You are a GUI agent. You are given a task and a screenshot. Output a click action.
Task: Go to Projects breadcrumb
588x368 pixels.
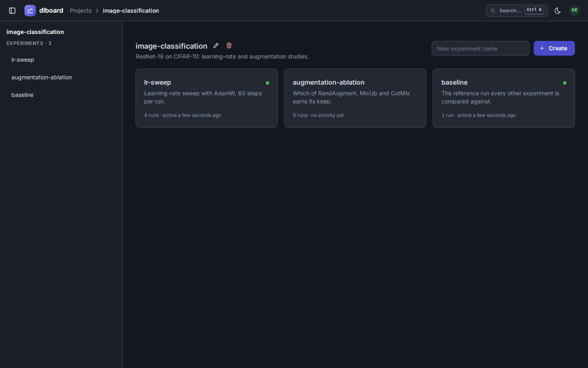click(80, 11)
